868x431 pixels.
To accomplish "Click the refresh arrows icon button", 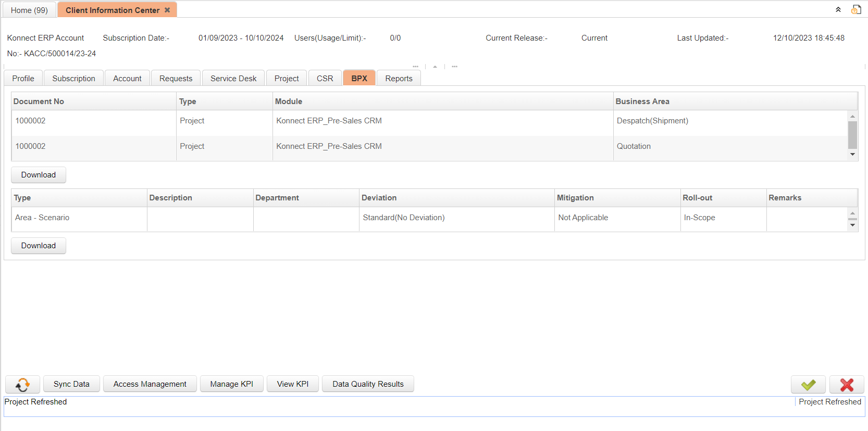I will tap(22, 384).
